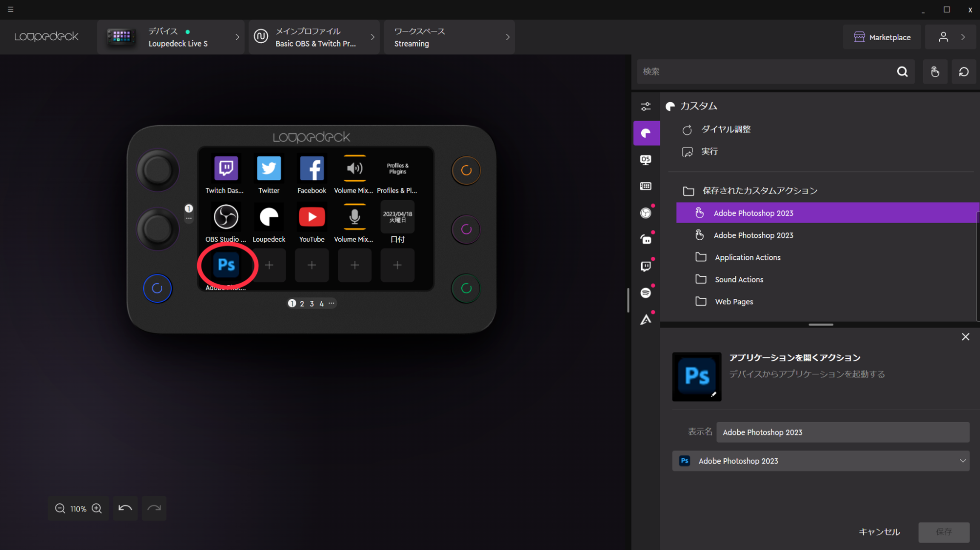Click the custom category header
The image size is (980, 550).
[x=691, y=106]
